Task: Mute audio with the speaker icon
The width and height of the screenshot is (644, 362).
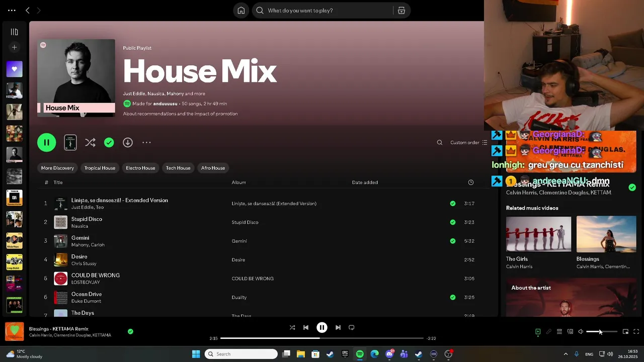Action: click(x=581, y=332)
